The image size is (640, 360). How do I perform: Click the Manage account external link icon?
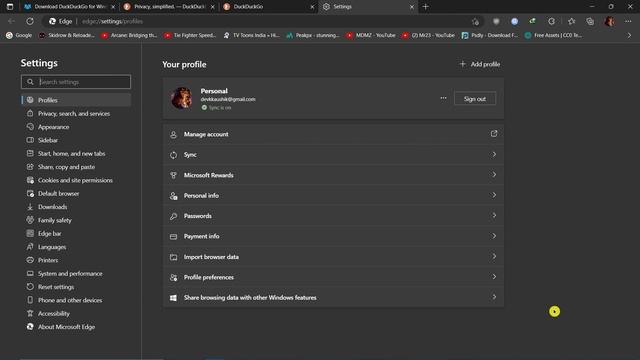tap(494, 134)
